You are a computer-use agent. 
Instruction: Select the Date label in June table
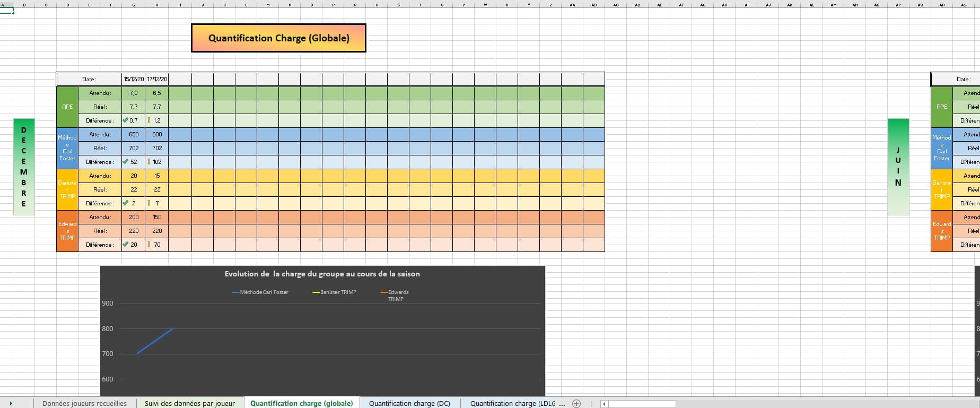956,79
